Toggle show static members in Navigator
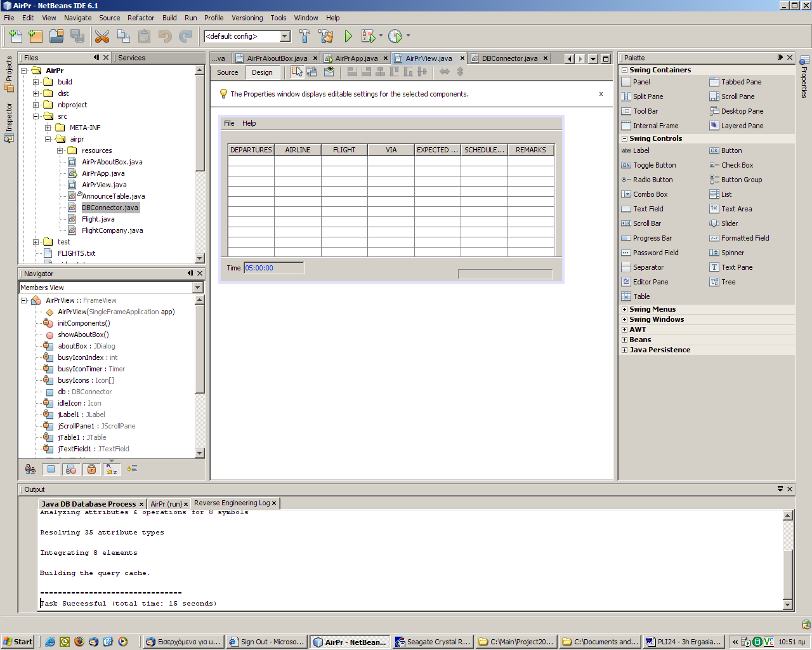The image size is (812, 650). pos(71,469)
